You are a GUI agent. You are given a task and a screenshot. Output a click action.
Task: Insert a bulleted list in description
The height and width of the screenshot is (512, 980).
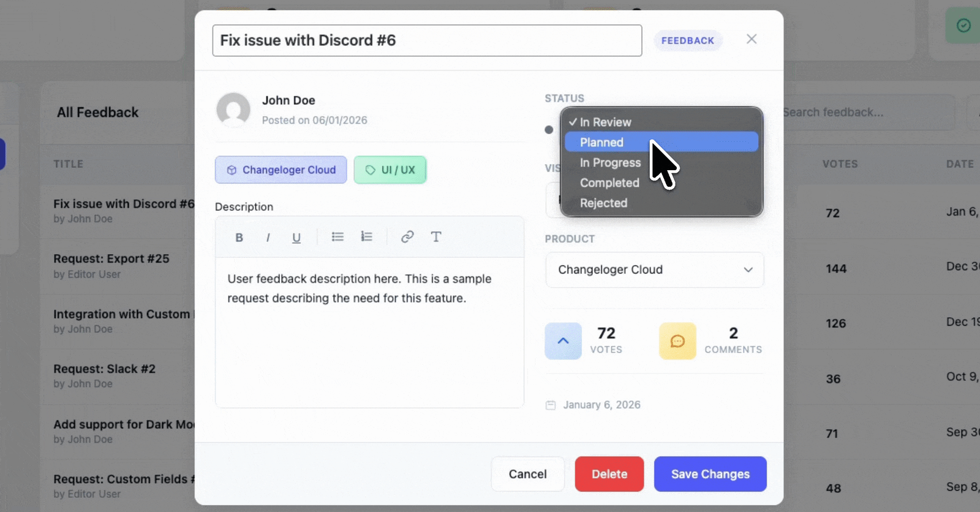tap(337, 236)
